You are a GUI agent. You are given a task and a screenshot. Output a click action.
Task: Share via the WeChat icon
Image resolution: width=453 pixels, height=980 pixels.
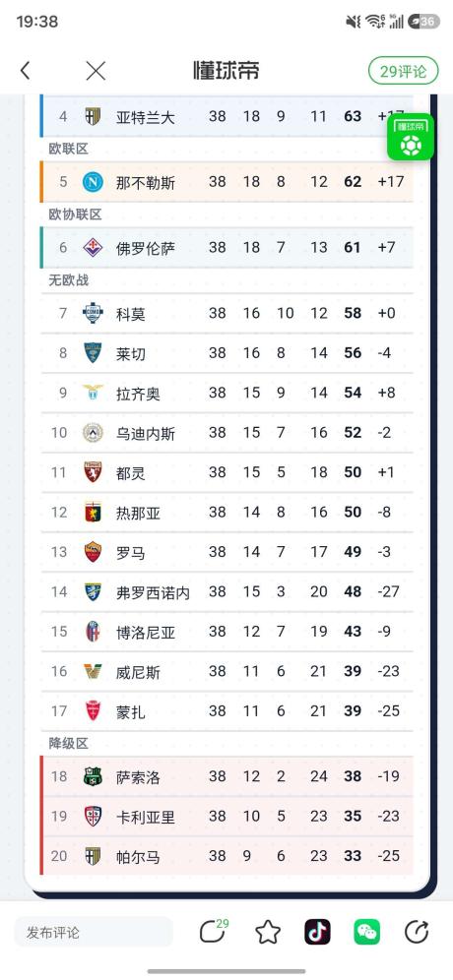coord(366,933)
